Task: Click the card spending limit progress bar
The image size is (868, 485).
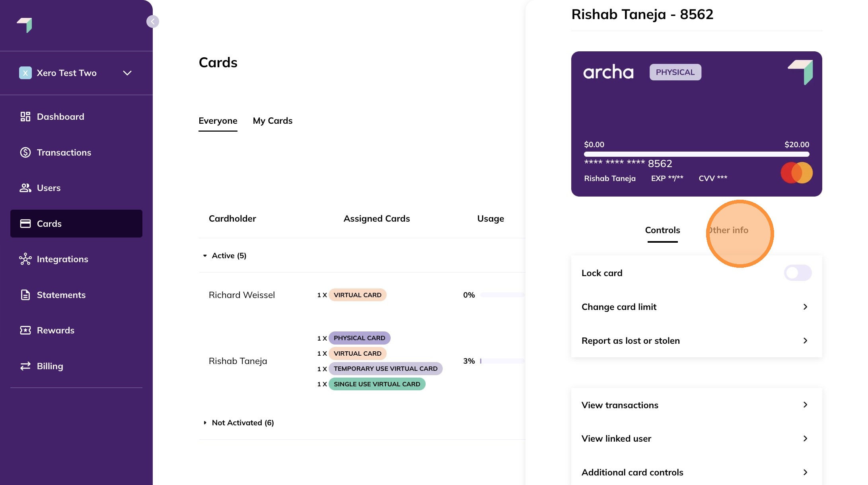Action: click(696, 154)
